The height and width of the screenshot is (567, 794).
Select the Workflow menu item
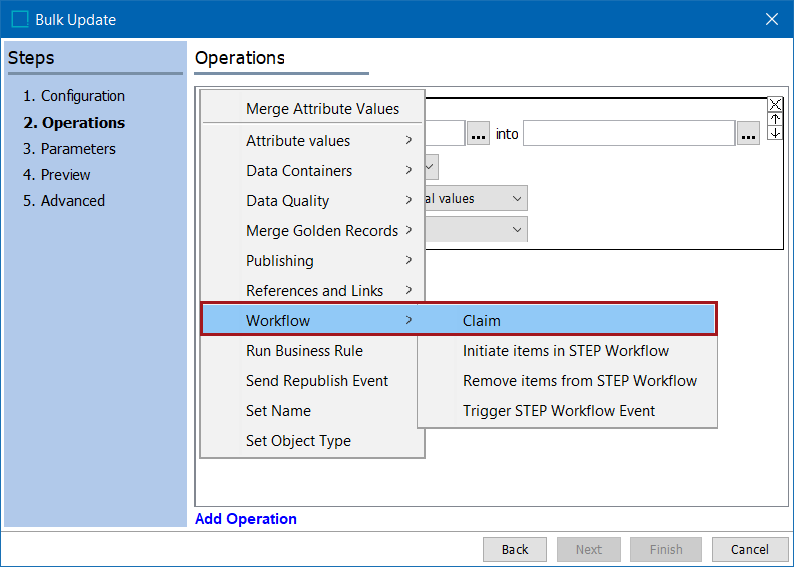(x=309, y=320)
